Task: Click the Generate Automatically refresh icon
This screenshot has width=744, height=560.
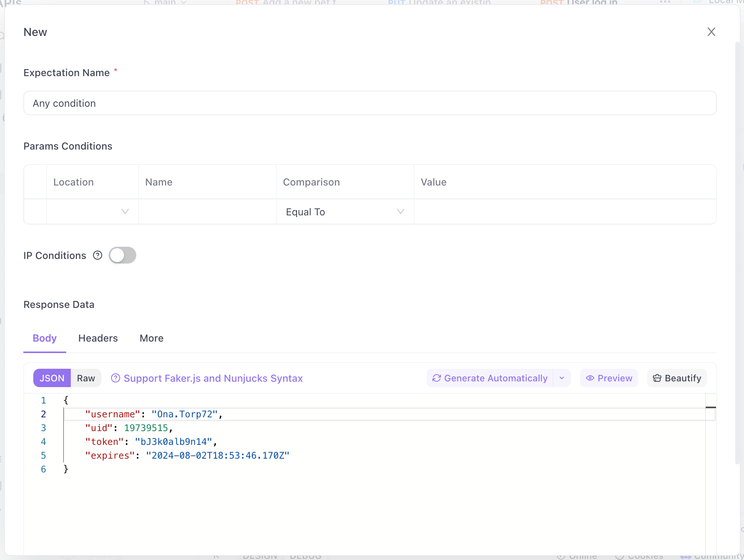Action: (x=436, y=378)
